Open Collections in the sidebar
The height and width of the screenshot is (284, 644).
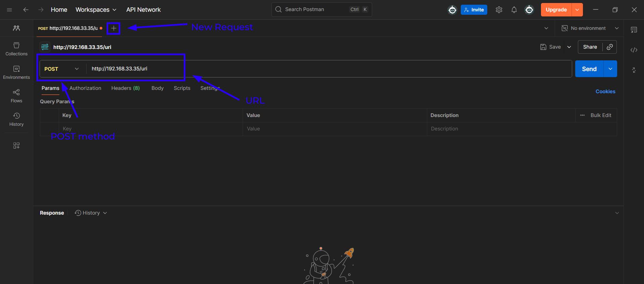click(x=16, y=49)
